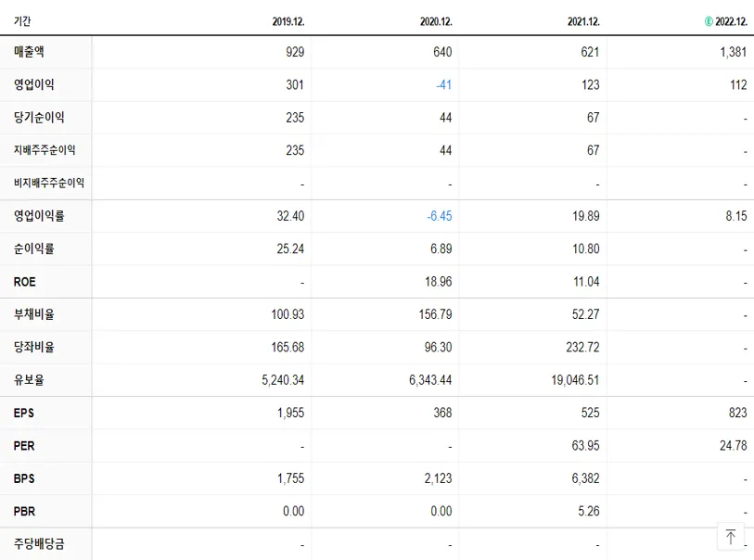Select the 2021.12. column header
The image size is (754, 560).
(x=583, y=21)
